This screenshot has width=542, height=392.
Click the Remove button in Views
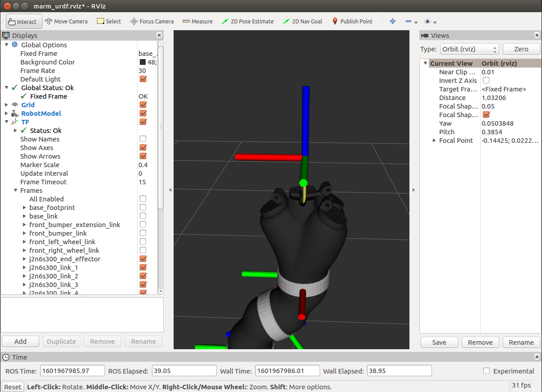click(480, 342)
